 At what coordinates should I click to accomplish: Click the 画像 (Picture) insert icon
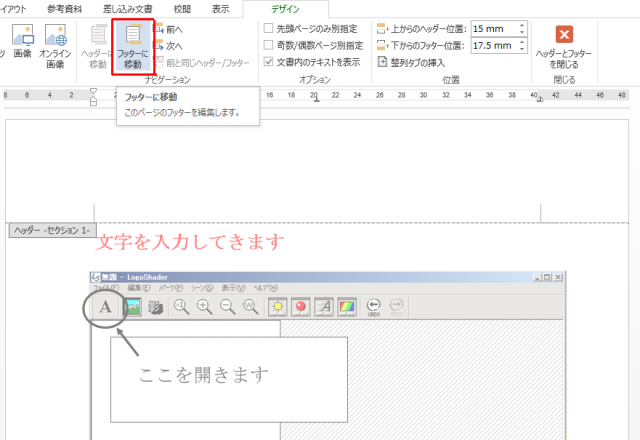pyautogui.click(x=21, y=45)
